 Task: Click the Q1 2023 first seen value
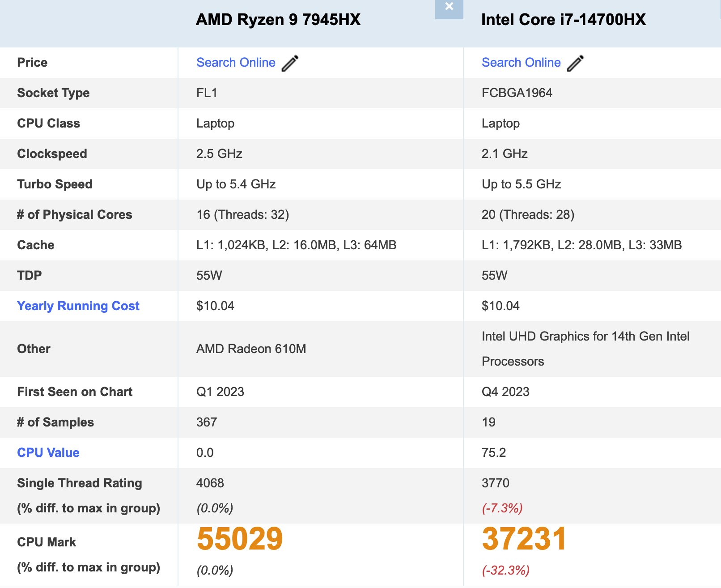pyautogui.click(x=220, y=392)
